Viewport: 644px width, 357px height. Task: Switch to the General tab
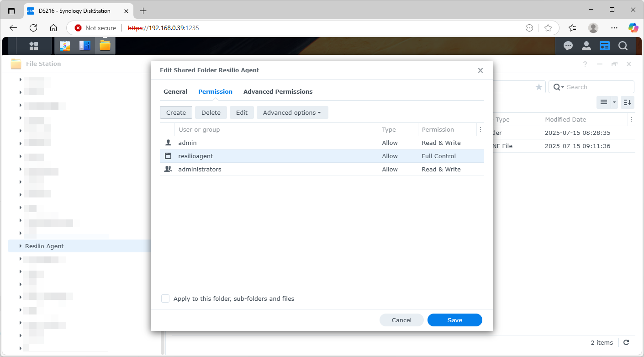[x=175, y=91]
